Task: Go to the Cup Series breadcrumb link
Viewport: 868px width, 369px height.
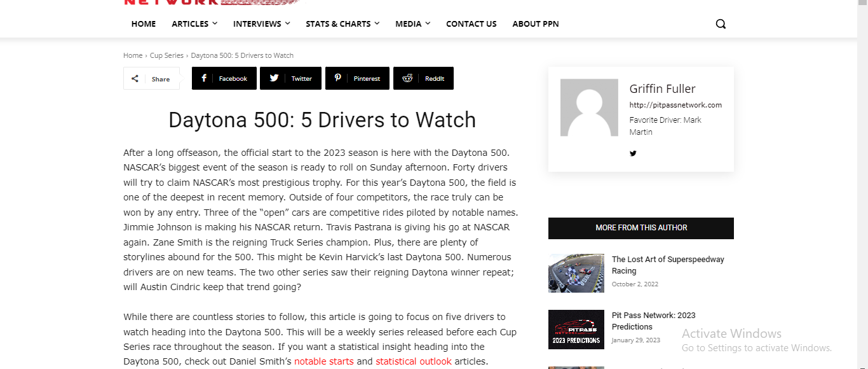Action: pos(166,55)
